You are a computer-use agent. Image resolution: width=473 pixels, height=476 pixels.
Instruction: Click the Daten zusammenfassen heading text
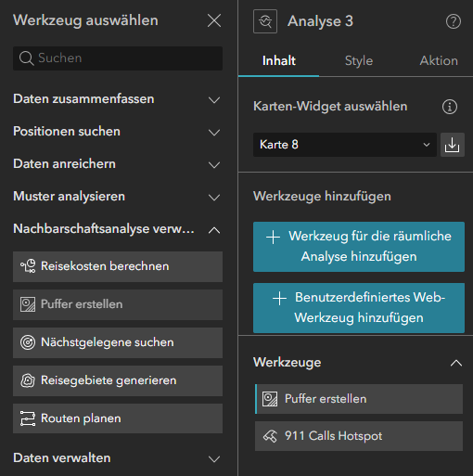(x=83, y=99)
